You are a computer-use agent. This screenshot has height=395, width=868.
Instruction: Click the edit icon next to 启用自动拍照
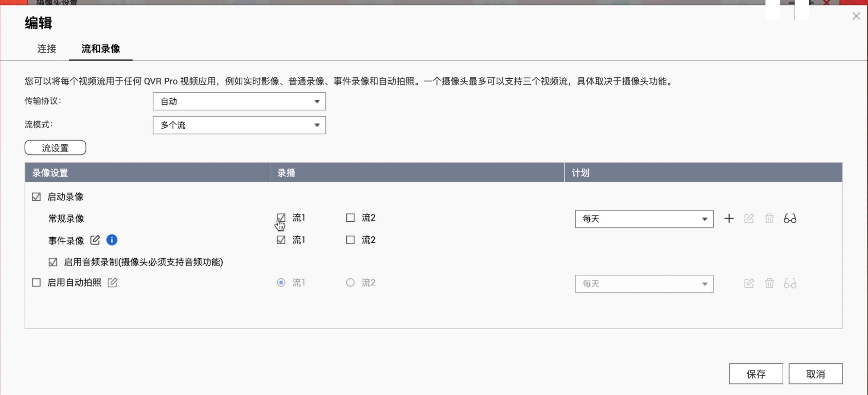(x=112, y=283)
